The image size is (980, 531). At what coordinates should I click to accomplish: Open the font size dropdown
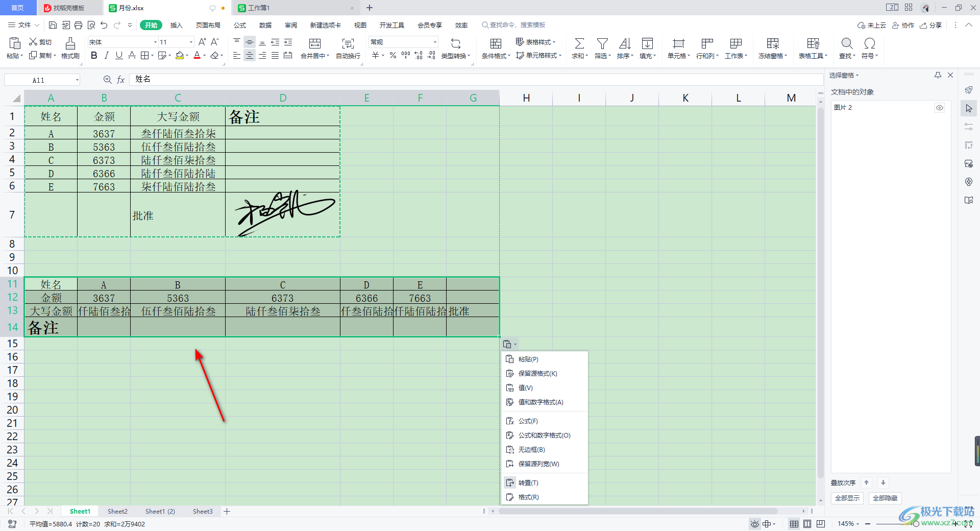[x=191, y=42]
